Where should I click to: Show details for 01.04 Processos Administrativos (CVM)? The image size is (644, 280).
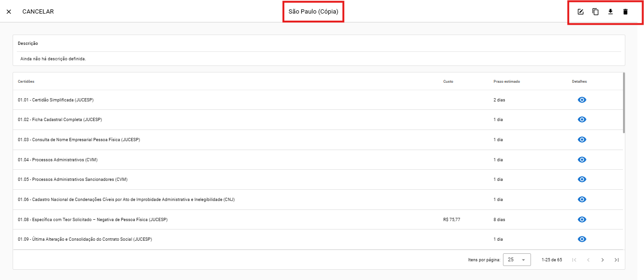click(x=582, y=159)
